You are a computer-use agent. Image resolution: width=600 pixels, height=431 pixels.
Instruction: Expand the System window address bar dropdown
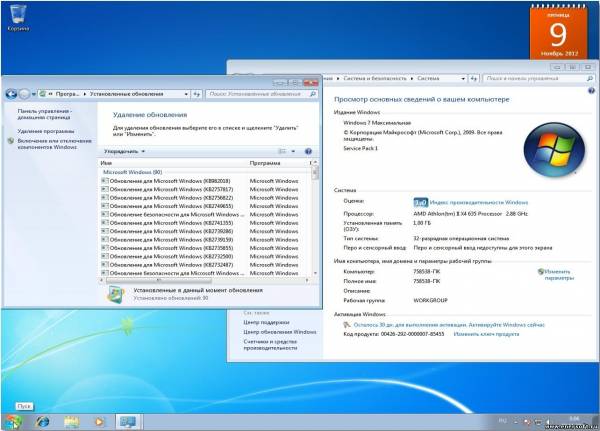(463, 78)
